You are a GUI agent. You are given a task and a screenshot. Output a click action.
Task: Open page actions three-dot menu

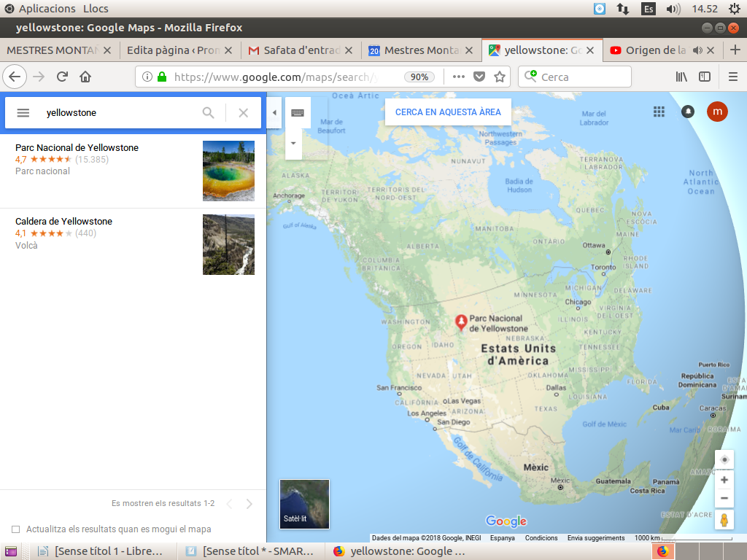(458, 77)
